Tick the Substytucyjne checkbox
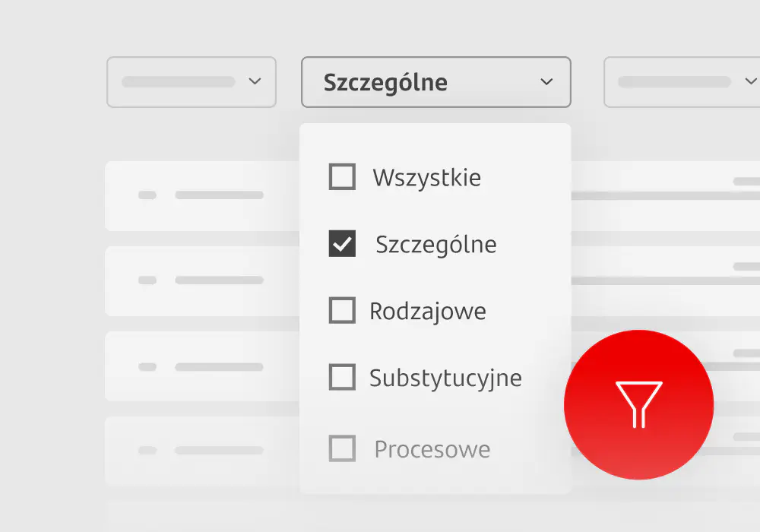Screen dimensions: 760x532 coord(342,377)
